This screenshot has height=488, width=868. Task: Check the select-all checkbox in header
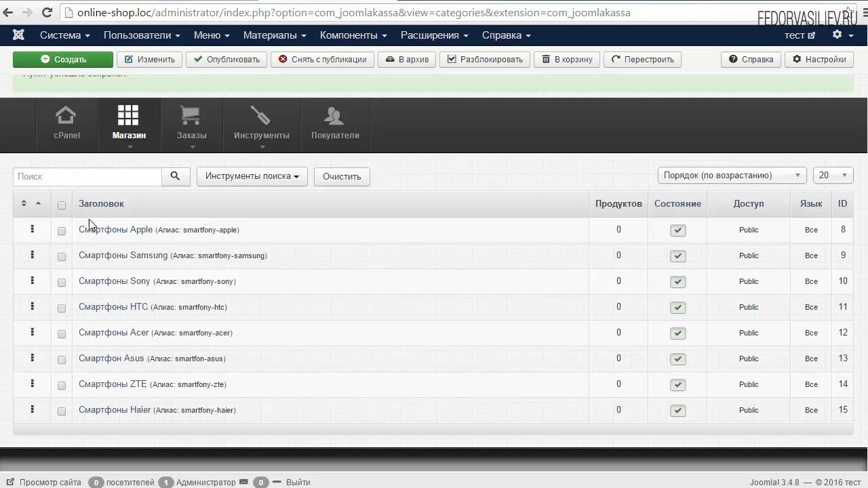click(x=62, y=205)
